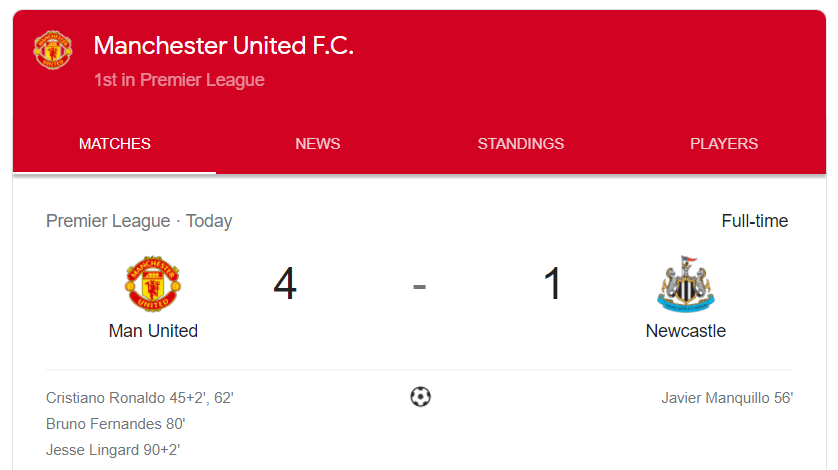Open the Matches tab
This screenshot has width=838, height=470.
[x=114, y=144]
